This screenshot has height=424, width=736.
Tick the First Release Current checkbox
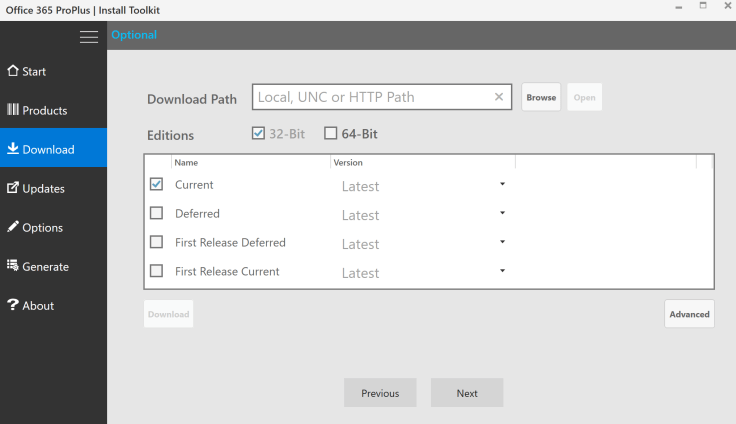pos(156,271)
